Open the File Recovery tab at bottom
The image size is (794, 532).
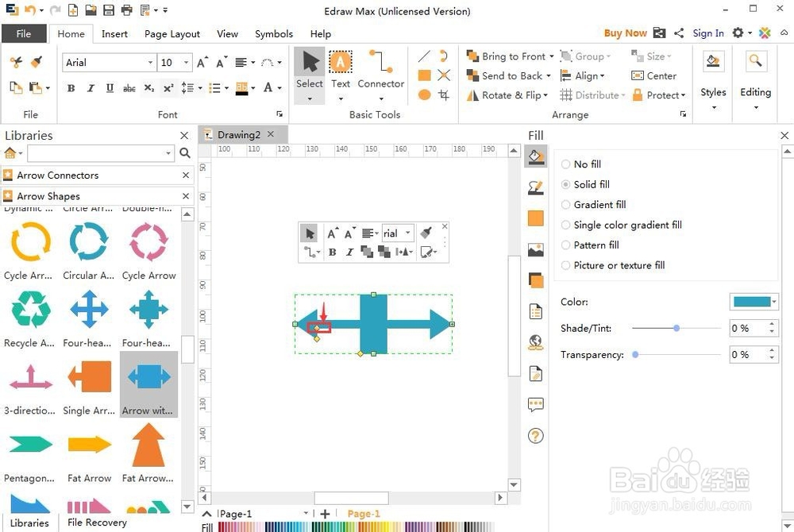click(x=97, y=522)
